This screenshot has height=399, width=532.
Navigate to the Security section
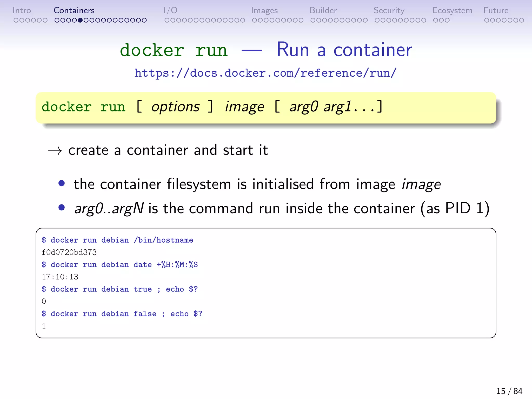coord(389,10)
